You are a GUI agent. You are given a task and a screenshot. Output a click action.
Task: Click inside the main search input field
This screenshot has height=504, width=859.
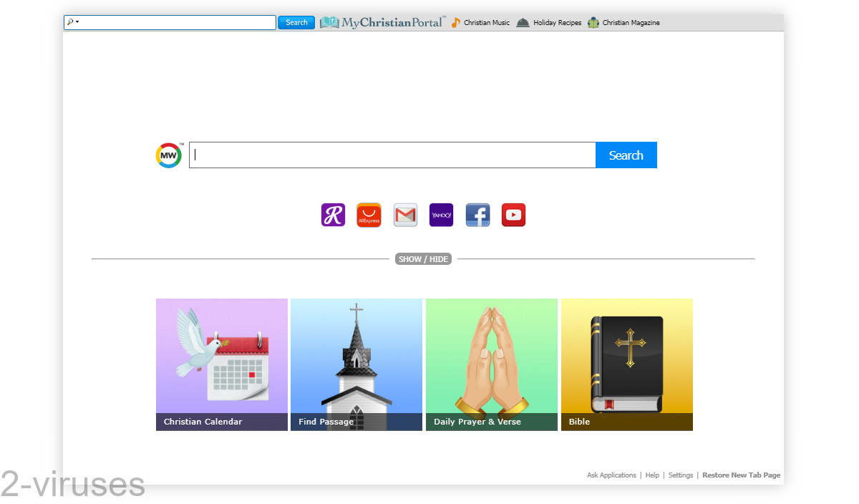392,155
